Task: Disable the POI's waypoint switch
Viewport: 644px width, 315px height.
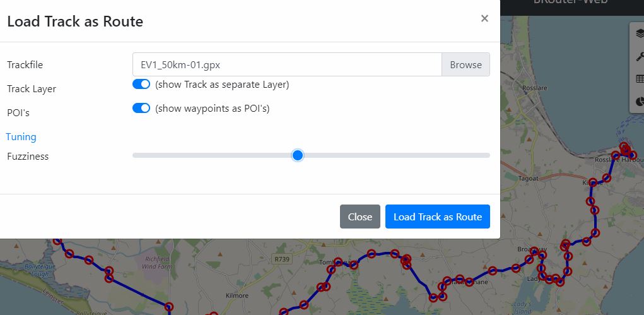Action: (141, 109)
